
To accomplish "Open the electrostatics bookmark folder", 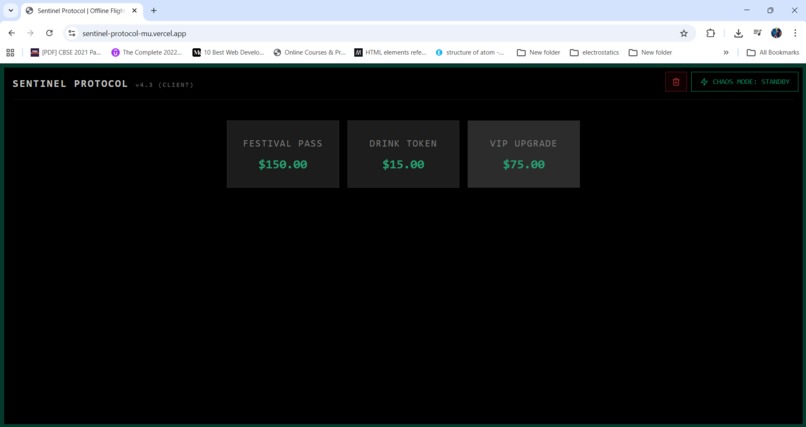I will point(594,52).
